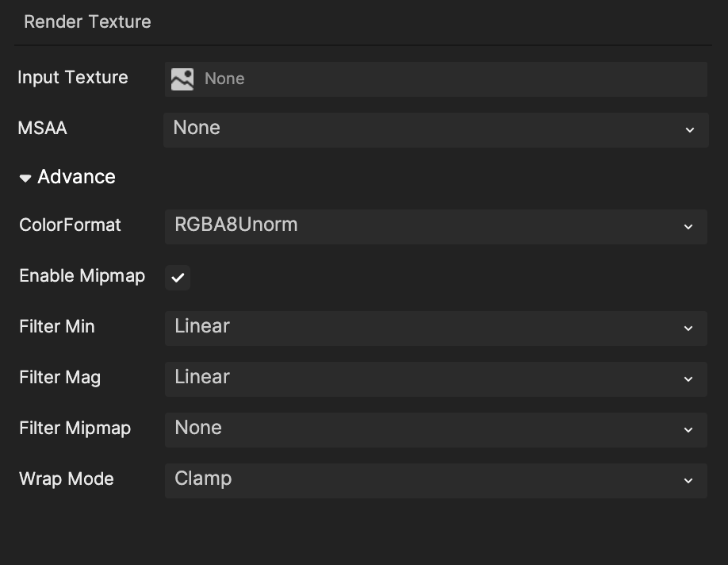Open the Wrap Mode Clamp dropdown
728x565 pixels.
pyautogui.click(x=435, y=479)
